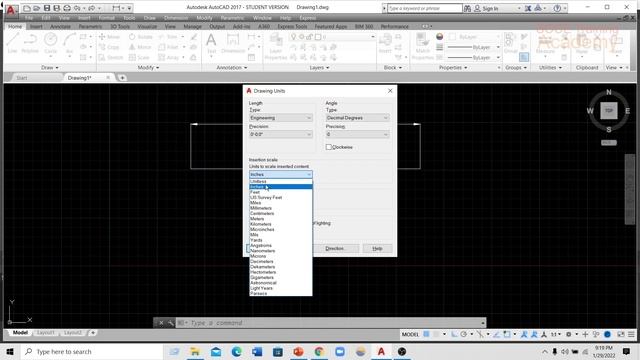This screenshot has height=360, width=640.
Task: Select the Line tool in Draw panel
Action: pos(13,43)
